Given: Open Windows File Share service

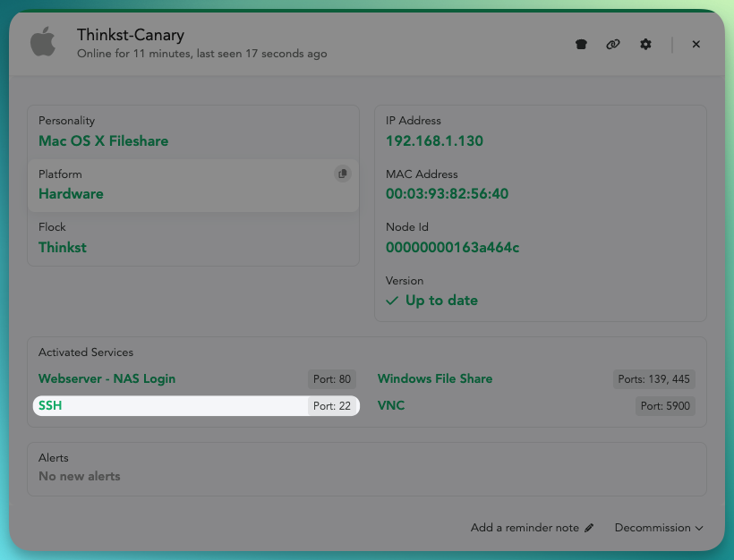Looking at the screenshot, I should coord(435,378).
